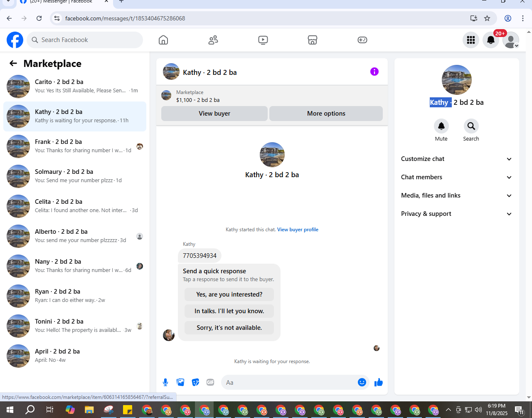
Task: Send a voice clip with microphone icon
Action: (165, 382)
